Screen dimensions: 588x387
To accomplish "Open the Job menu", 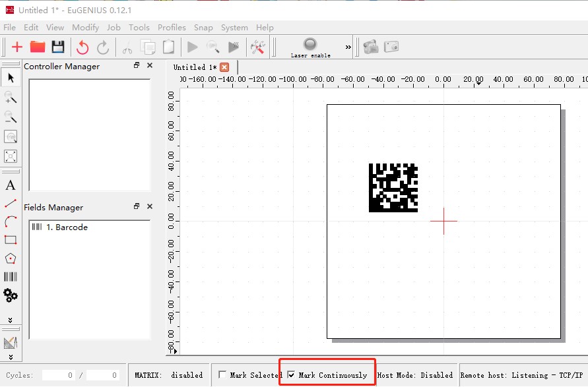I will pyautogui.click(x=114, y=27).
